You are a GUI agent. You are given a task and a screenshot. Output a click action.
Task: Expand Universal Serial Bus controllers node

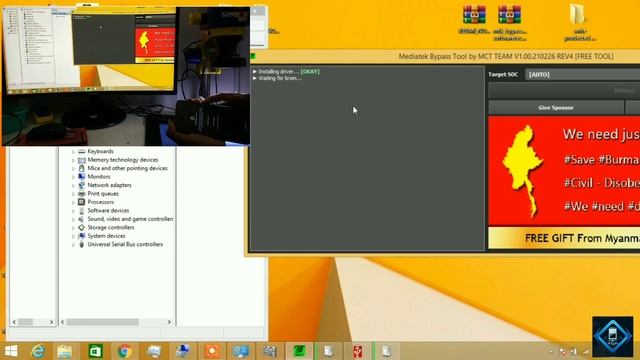(73, 245)
